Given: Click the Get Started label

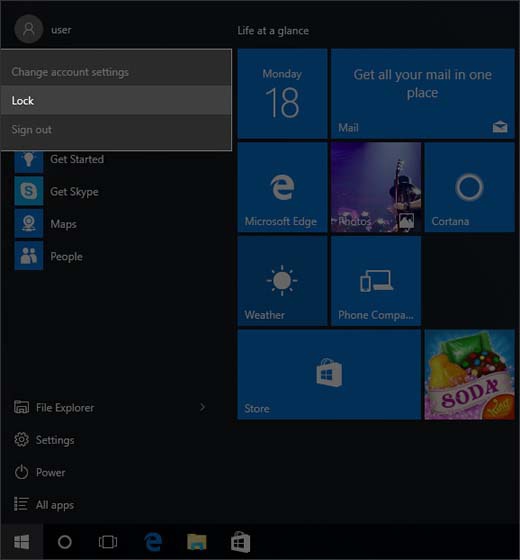Looking at the screenshot, I should coord(77,159).
